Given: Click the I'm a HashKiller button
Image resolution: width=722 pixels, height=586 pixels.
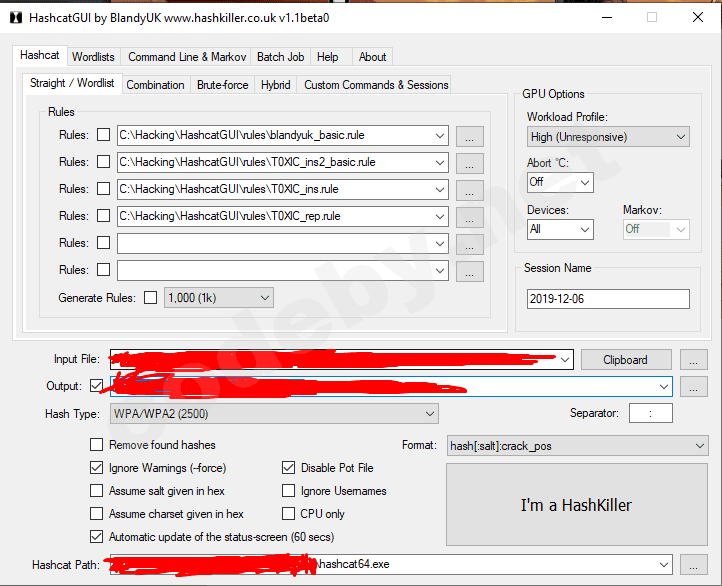Looking at the screenshot, I should (x=576, y=505).
